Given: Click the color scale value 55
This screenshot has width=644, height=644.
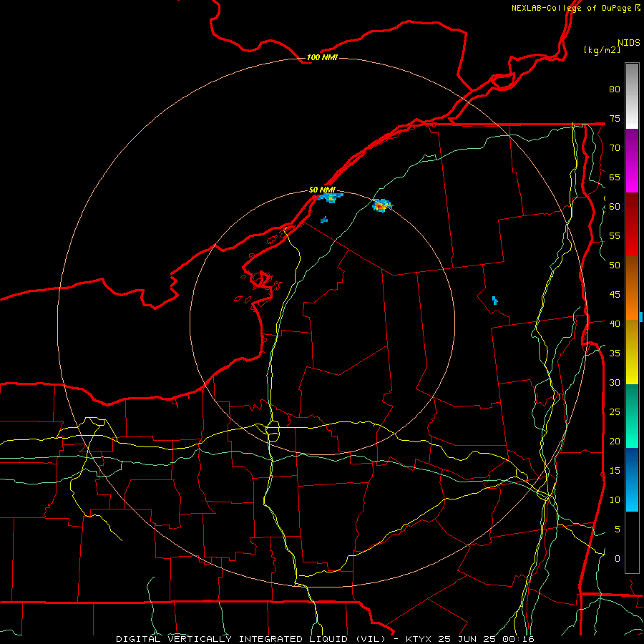Looking at the screenshot, I should pyautogui.click(x=615, y=235).
